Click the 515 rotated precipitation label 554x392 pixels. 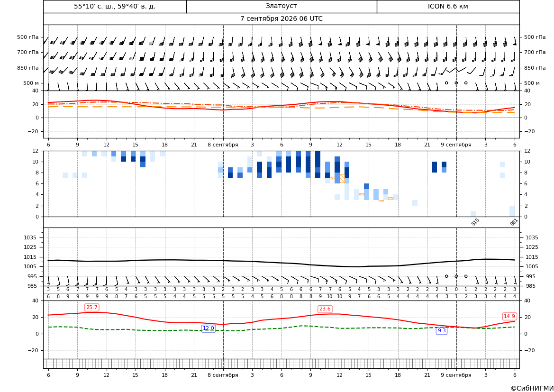475,222
